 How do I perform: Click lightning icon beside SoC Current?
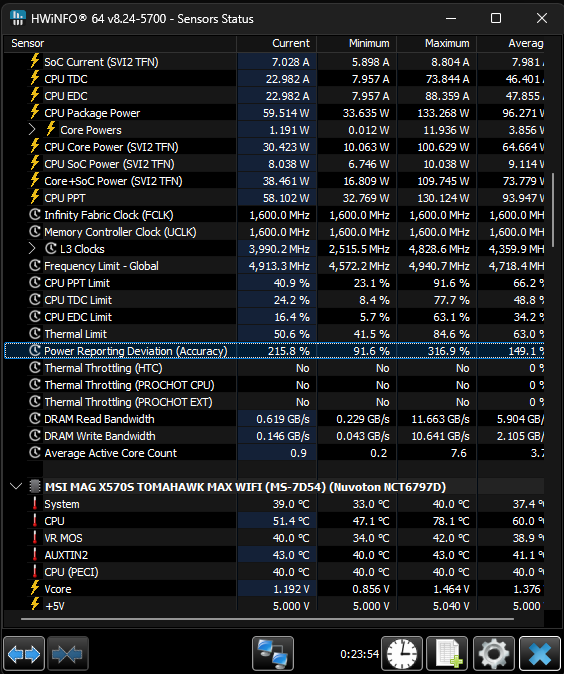[x=35, y=61]
